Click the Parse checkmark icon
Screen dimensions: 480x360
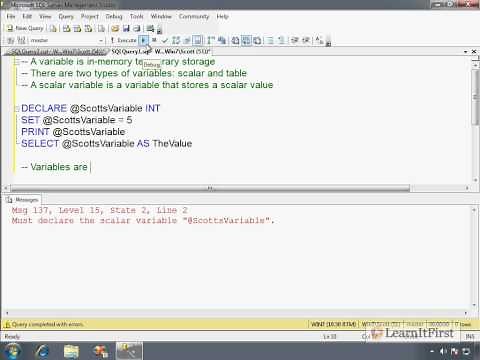click(164, 40)
